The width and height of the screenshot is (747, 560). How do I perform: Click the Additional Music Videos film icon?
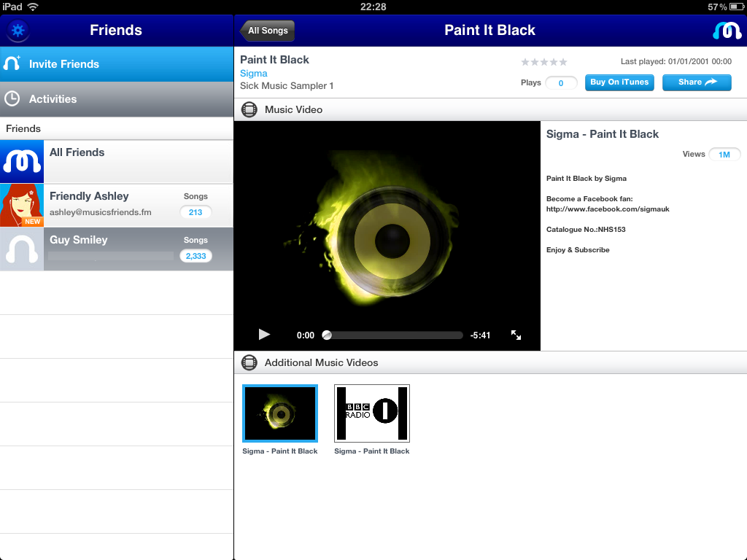click(249, 362)
